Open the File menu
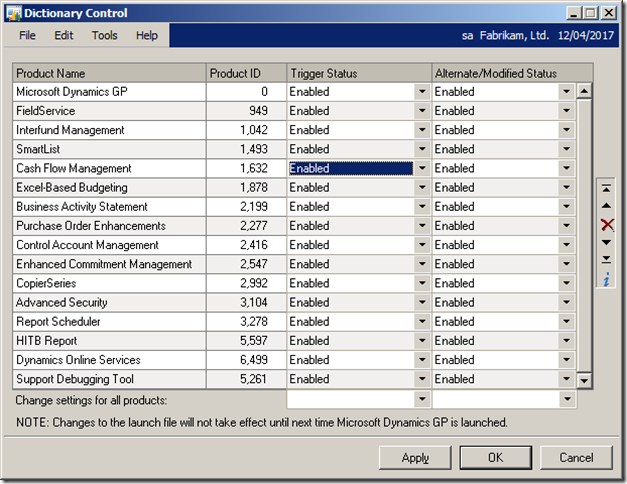 pyautogui.click(x=27, y=35)
